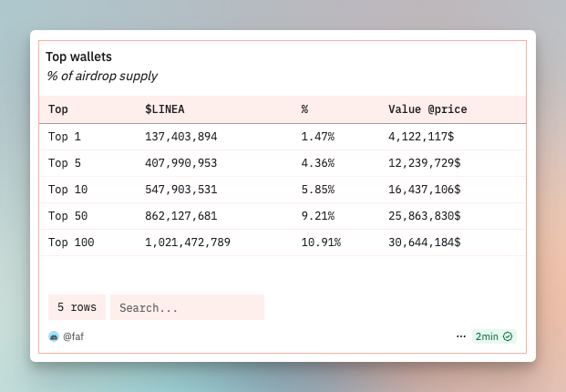Click the 862,127,681 cell
The image size is (566, 392).
tap(180, 216)
